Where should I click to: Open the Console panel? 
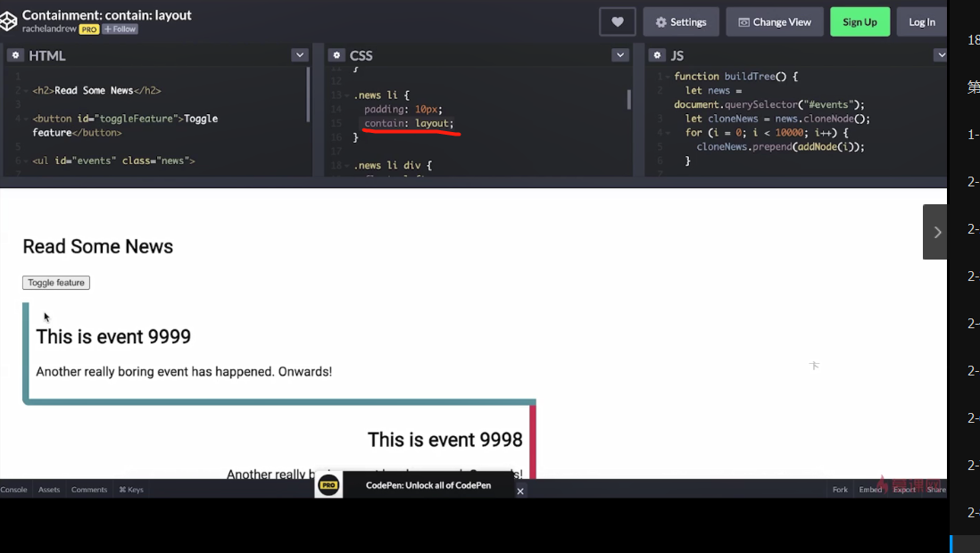[13, 490]
